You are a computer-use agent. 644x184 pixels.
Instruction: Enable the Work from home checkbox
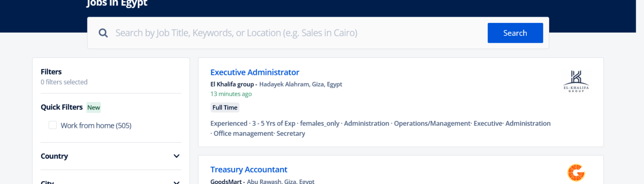(52, 125)
